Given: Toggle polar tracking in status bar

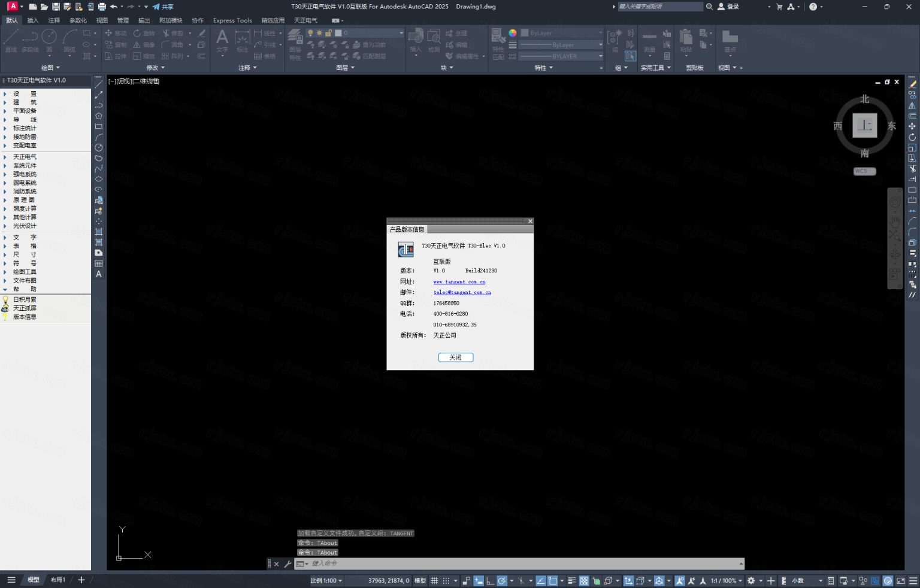Looking at the screenshot, I should pyautogui.click(x=502, y=581).
